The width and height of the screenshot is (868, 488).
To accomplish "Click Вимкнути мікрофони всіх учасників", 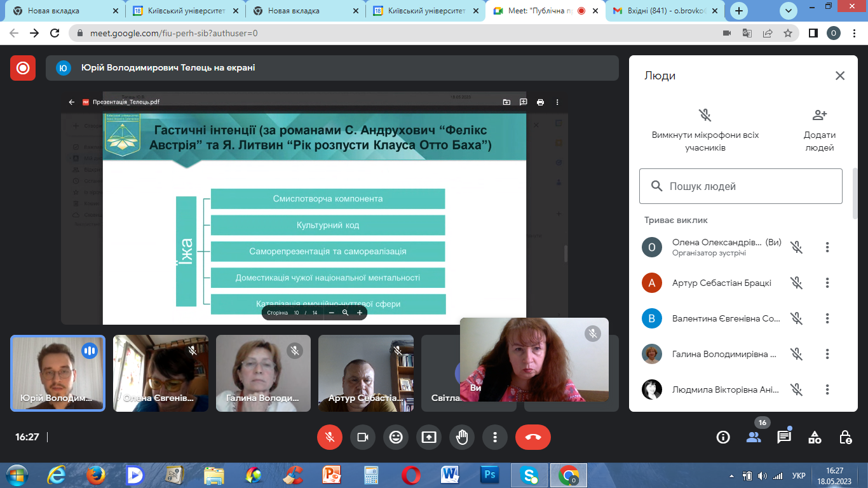I will tap(705, 130).
